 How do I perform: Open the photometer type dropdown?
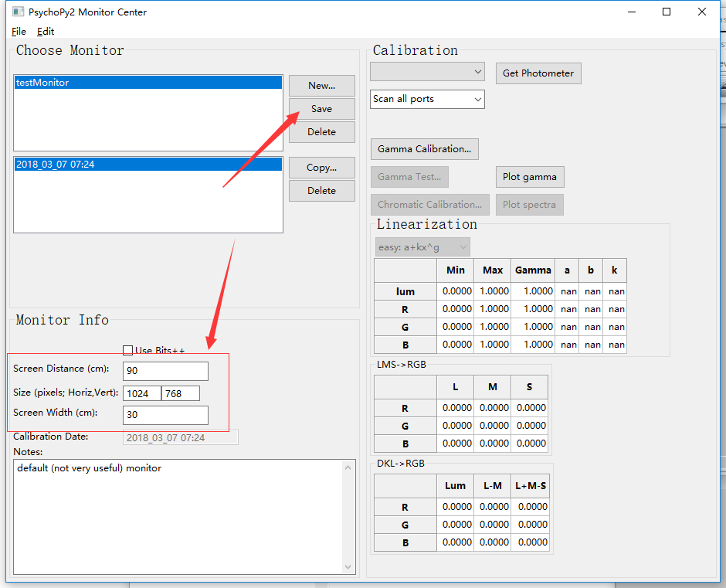pos(427,72)
